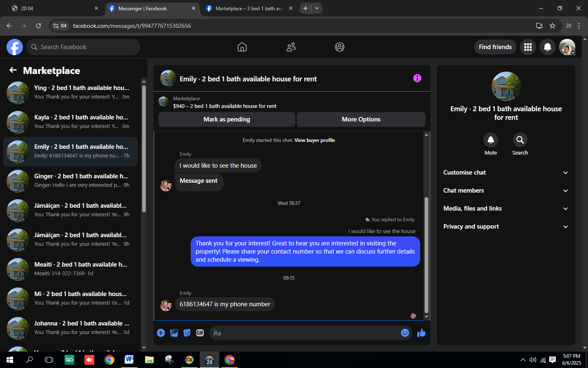588x368 pixels.
Task: Reload the Messenger page
Action: [x=38, y=26]
